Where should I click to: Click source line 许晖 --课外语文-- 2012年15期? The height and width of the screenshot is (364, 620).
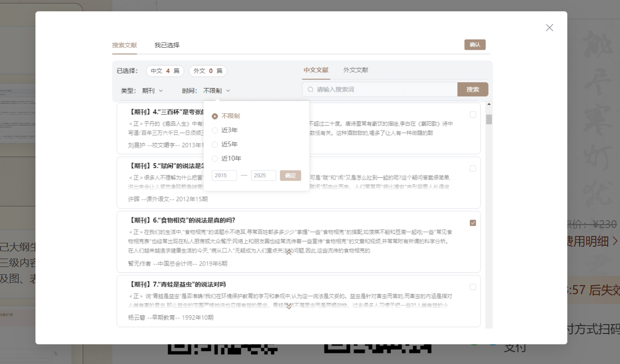pyautogui.click(x=168, y=199)
